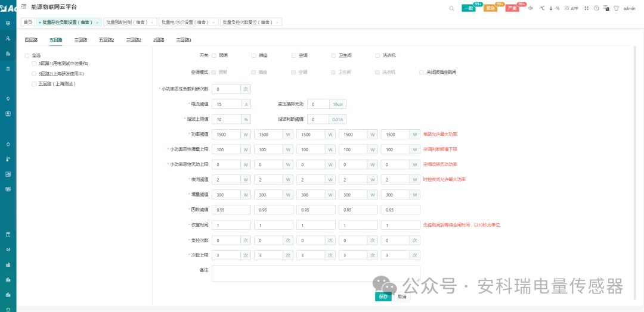Open the theme shirt icon
Image resolution: width=644 pixels, height=312 pixels.
click(616, 8)
